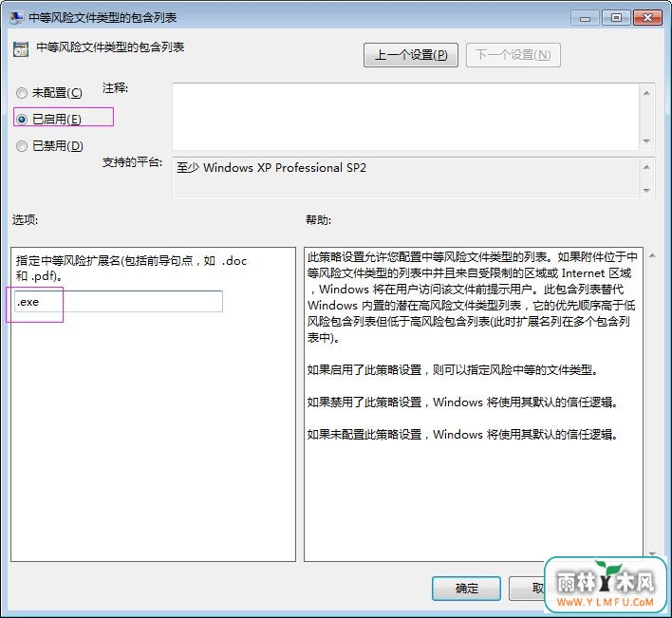This screenshot has width=672, height=618.
Task: Click the 下一个设置(N) button
Action: pyautogui.click(x=513, y=55)
